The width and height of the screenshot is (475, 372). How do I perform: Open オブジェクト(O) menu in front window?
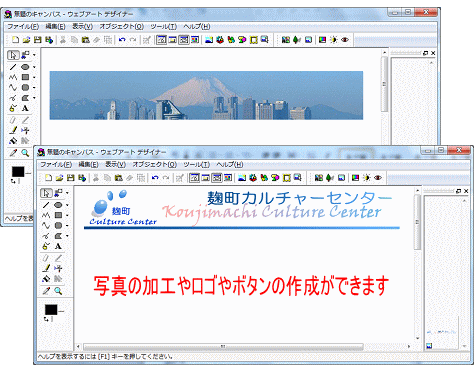coord(154,164)
